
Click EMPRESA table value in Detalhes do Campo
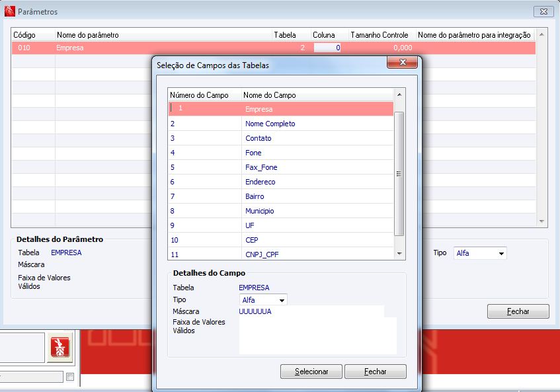tap(254, 288)
